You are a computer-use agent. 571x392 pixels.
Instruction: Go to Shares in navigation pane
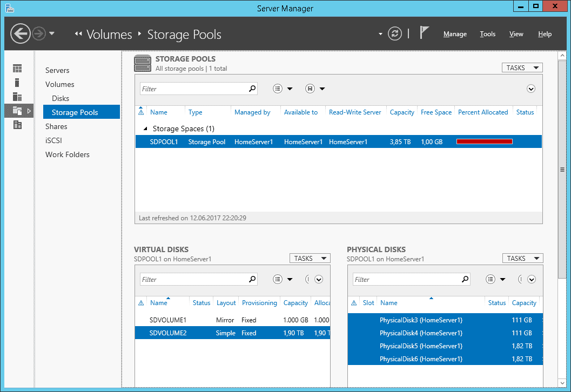click(x=56, y=126)
